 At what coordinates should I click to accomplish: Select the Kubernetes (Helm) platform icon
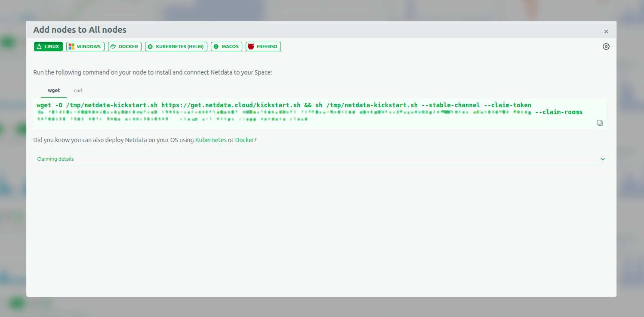tap(150, 47)
